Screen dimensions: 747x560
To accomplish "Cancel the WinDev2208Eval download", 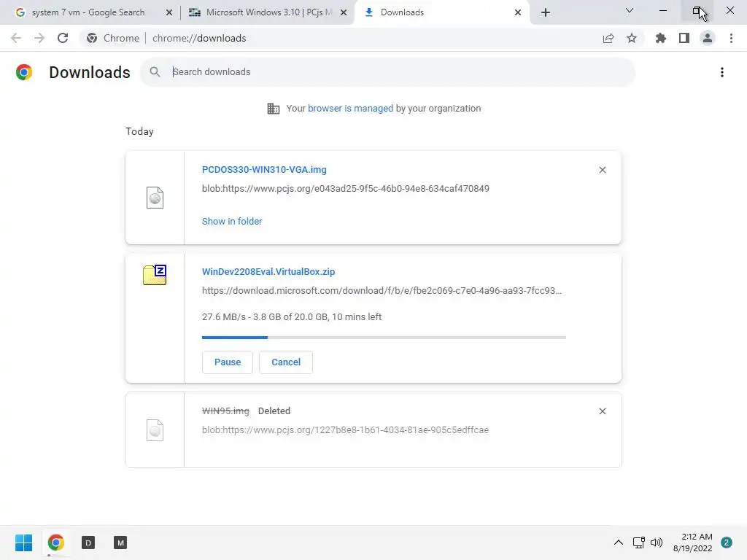I will point(286,362).
